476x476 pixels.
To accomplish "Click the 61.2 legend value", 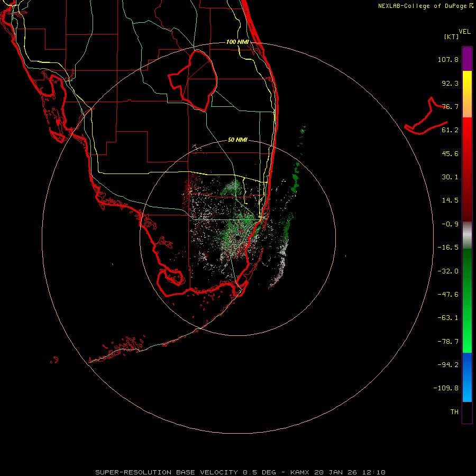I will (x=450, y=130).
